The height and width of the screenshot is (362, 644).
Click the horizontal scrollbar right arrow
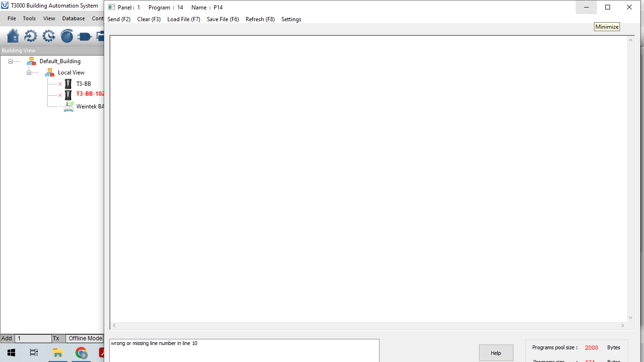coord(622,325)
